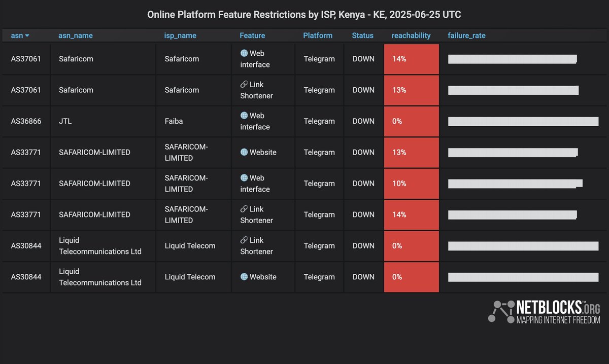
Task: Click the link icon in SAFARICOM-LIMITED's Link Shortener row
Action: point(244,209)
